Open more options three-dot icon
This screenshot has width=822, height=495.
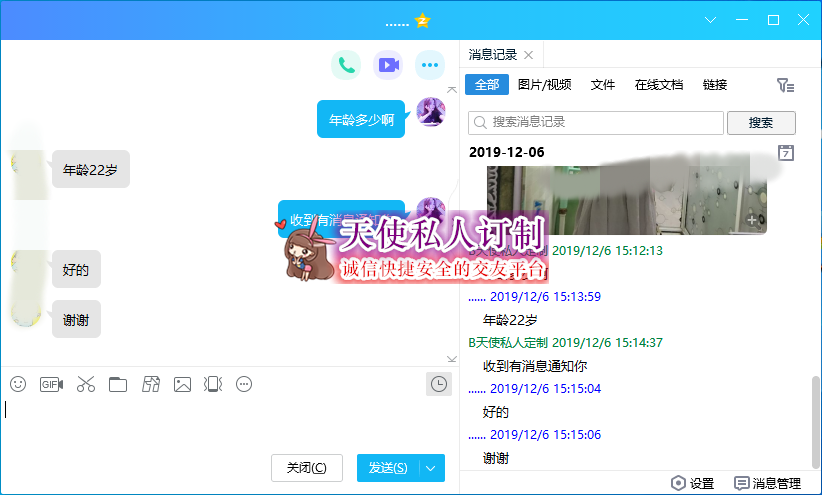[x=430, y=66]
